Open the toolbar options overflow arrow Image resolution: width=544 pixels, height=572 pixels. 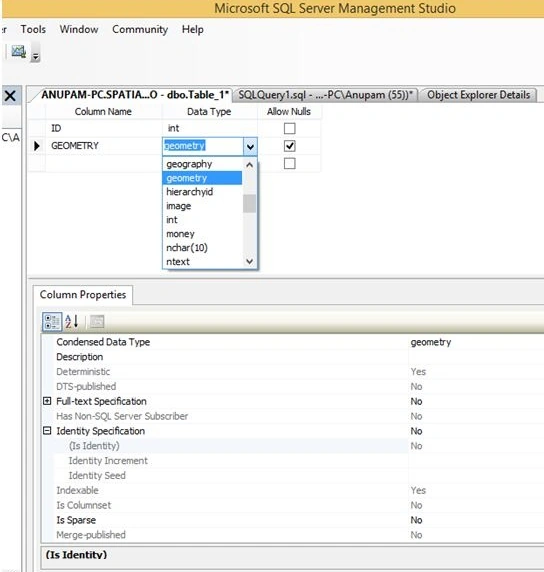35,56
